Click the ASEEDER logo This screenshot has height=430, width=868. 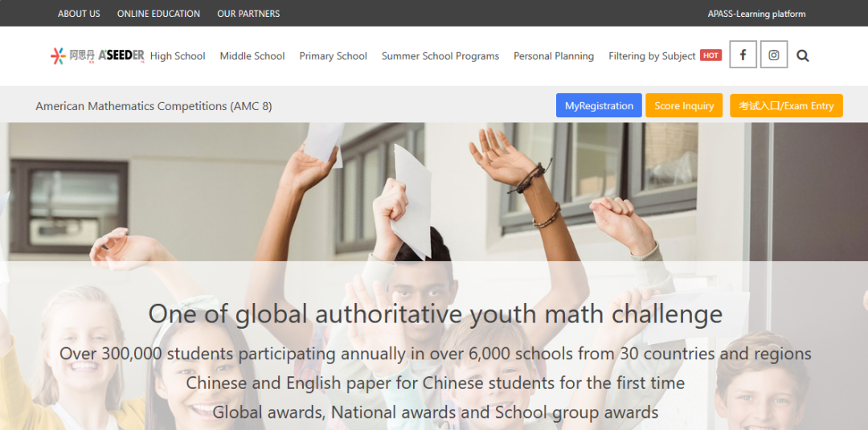click(x=97, y=56)
